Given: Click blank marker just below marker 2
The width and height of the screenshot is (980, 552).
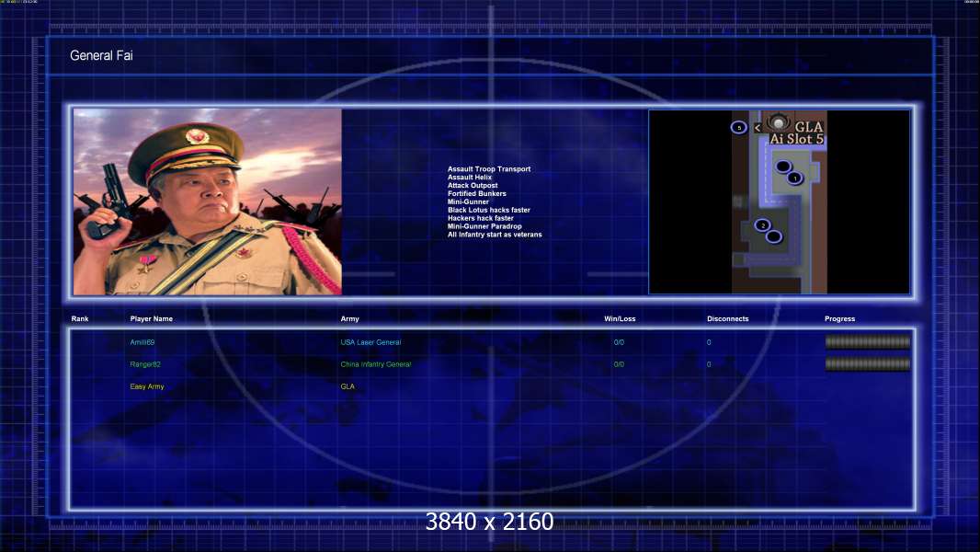Looking at the screenshot, I should (774, 236).
